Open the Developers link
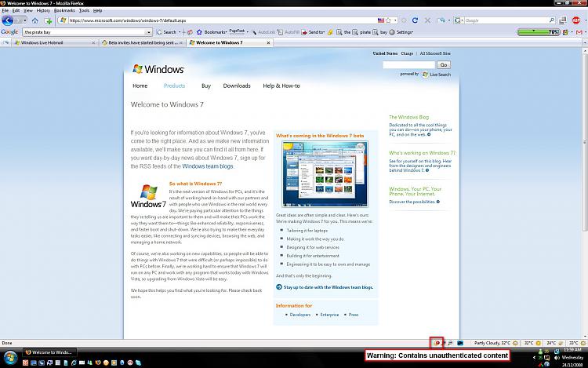 tap(300, 315)
